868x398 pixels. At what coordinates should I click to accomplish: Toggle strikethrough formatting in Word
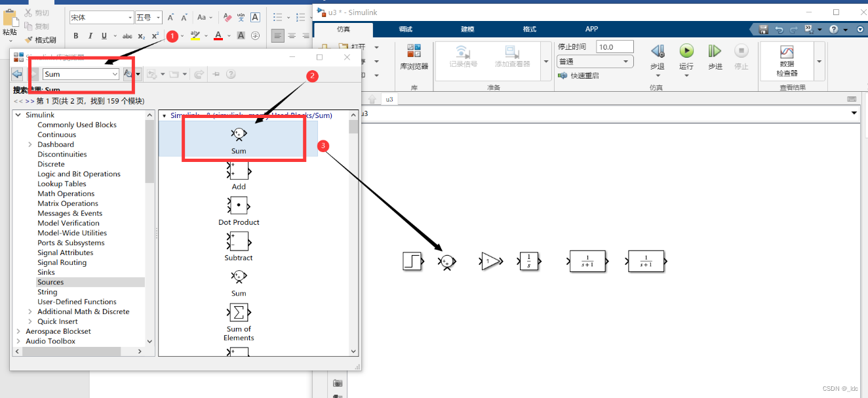click(127, 36)
